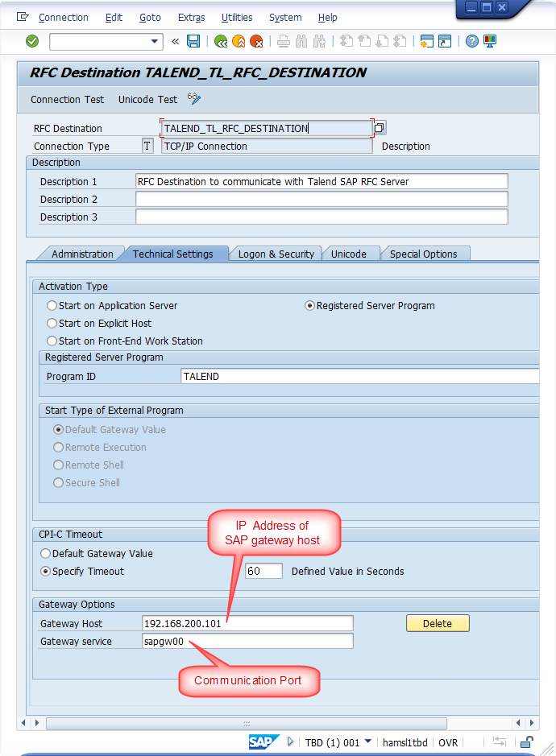Open the Help question mark icon
Viewport: 556px width, 756px height.
[472, 42]
